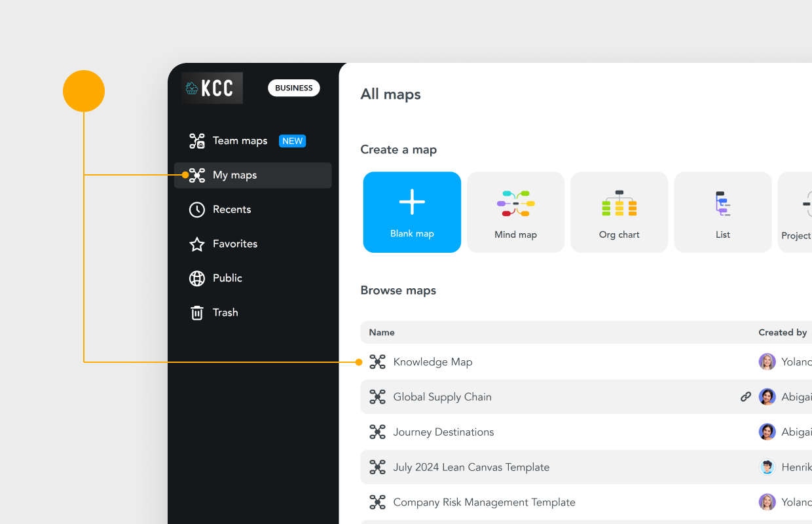812x524 pixels.
Task: Open Trash in sidebar
Action: pos(253,312)
